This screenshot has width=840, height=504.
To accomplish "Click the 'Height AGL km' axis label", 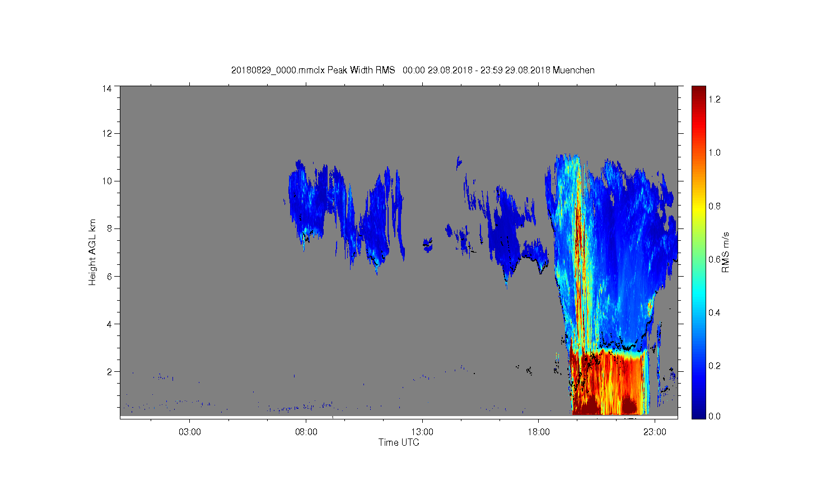I will (92, 252).
